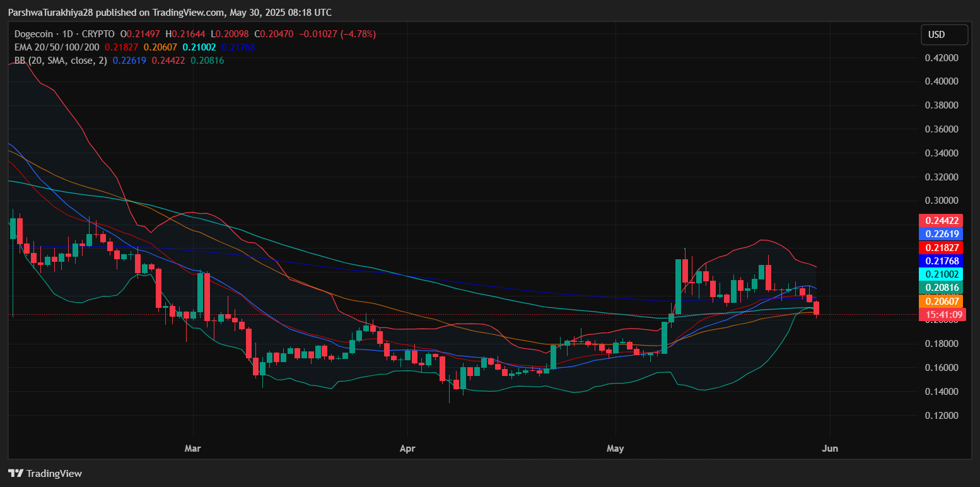Click the 0.42000 price scale label

(x=941, y=58)
